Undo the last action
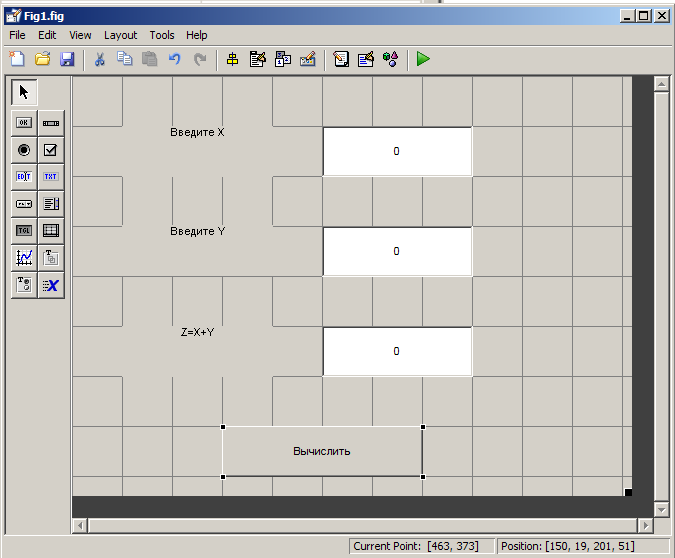Screen dimensions: 675x558 [174, 59]
